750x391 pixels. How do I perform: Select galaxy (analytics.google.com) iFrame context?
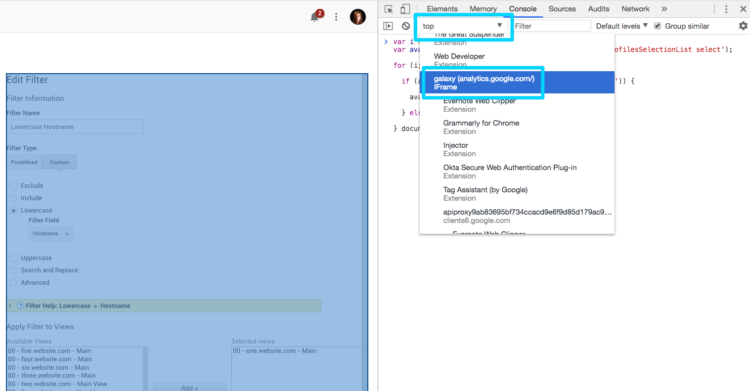coord(517,82)
